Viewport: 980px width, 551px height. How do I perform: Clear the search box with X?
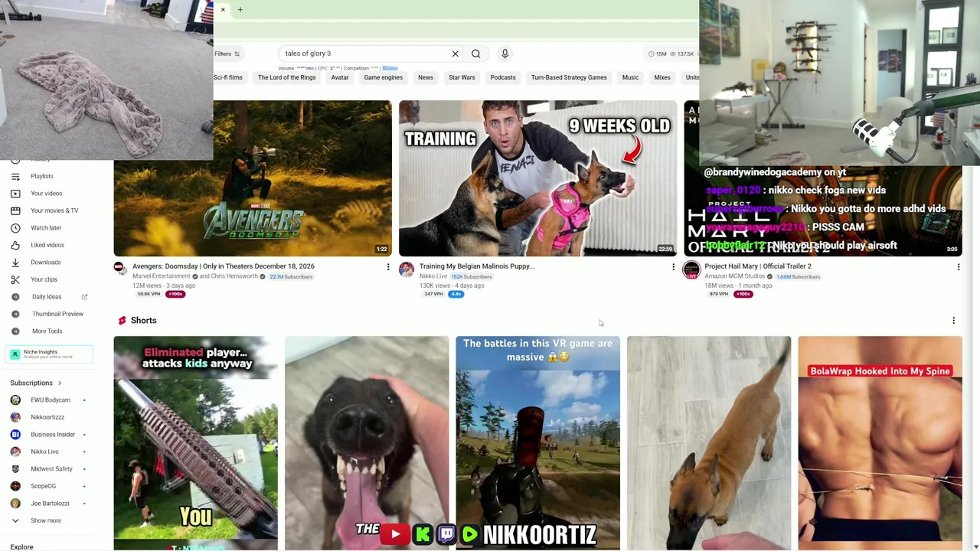(455, 54)
